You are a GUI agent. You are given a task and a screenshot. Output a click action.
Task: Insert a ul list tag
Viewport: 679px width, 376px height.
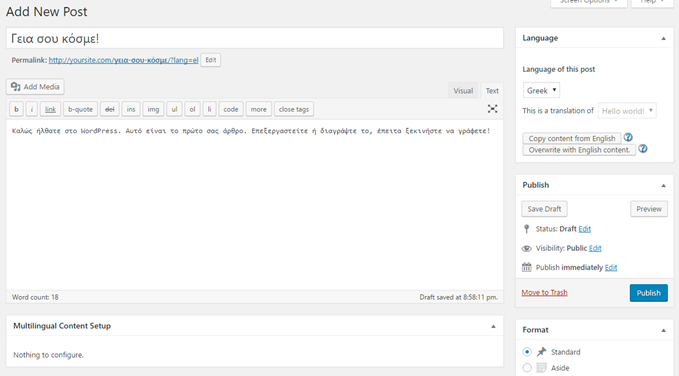[x=174, y=109]
